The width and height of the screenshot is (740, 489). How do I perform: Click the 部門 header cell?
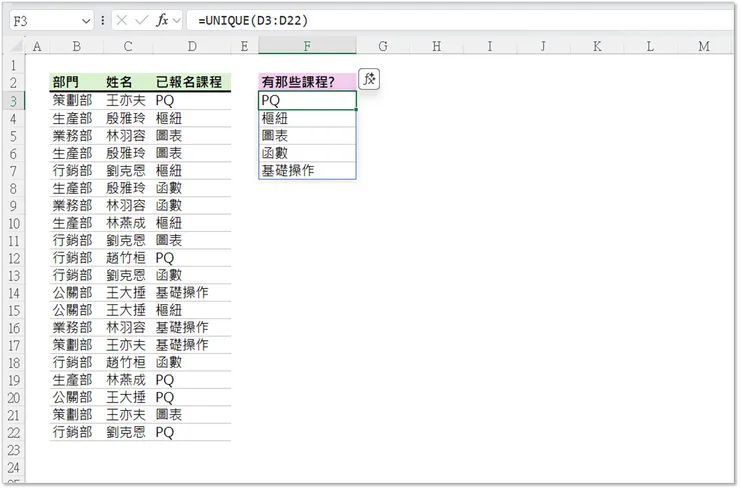pos(76,82)
